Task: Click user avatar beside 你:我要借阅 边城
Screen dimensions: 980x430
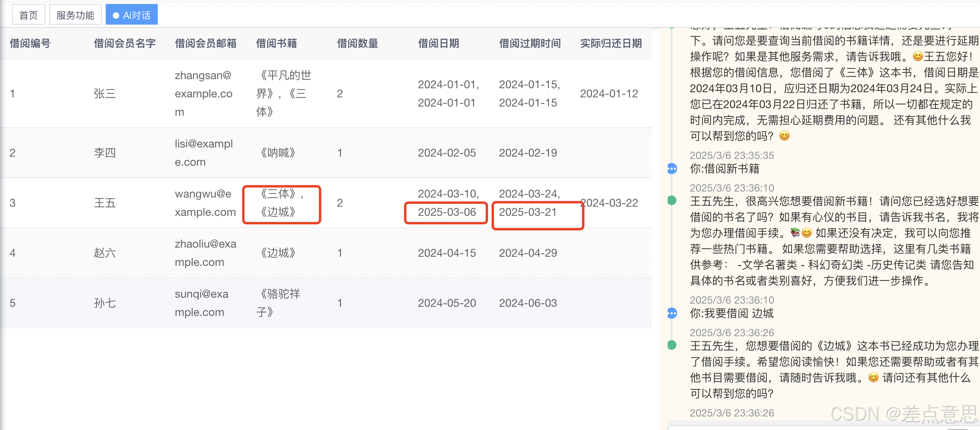Action: click(x=672, y=314)
